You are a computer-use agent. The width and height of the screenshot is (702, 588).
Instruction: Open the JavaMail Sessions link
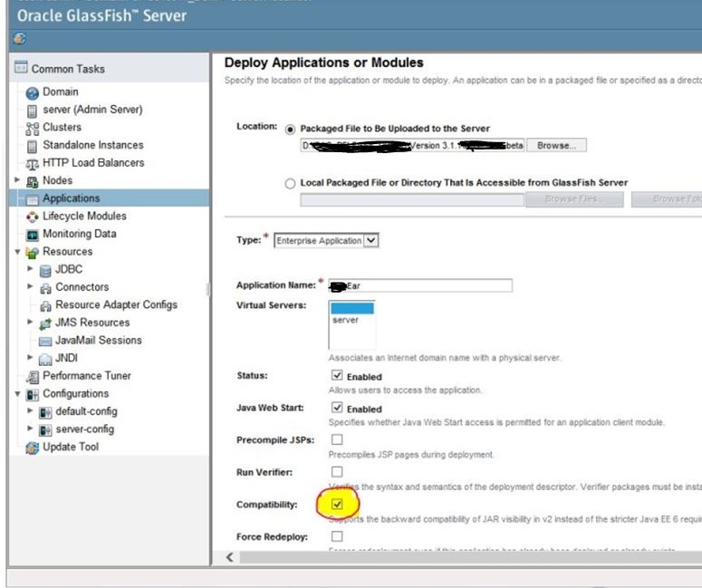(99, 341)
